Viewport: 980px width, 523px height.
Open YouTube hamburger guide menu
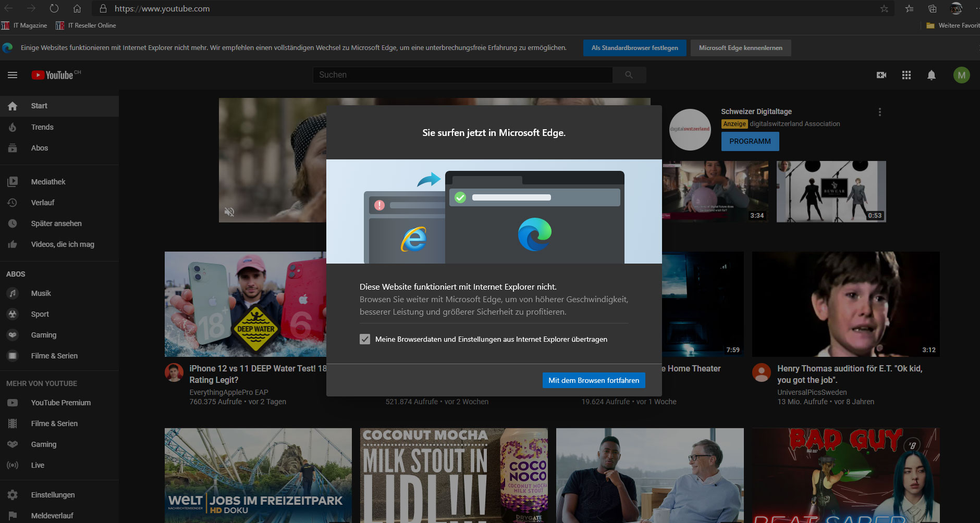coord(13,75)
